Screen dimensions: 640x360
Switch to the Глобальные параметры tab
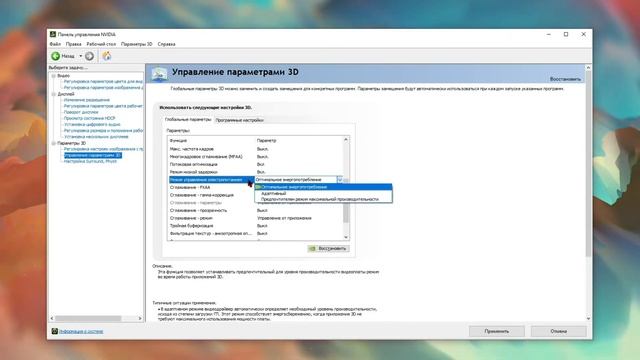click(188, 120)
